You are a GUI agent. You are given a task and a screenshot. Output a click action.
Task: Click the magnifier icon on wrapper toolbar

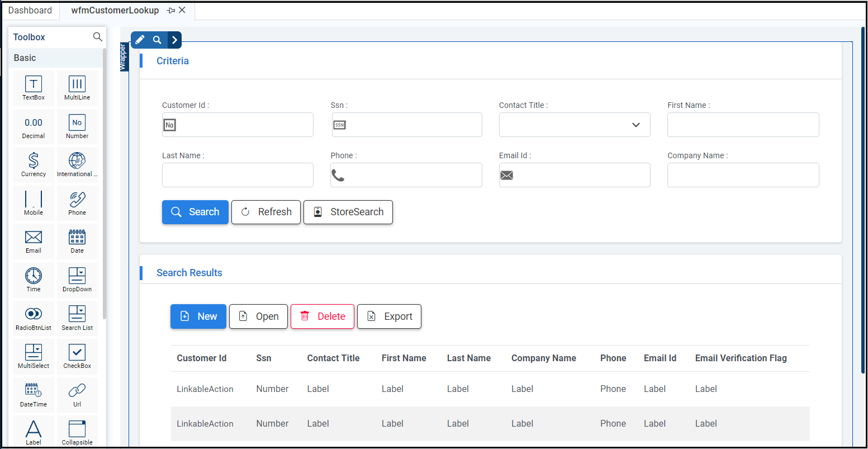click(x=158, y=40)
